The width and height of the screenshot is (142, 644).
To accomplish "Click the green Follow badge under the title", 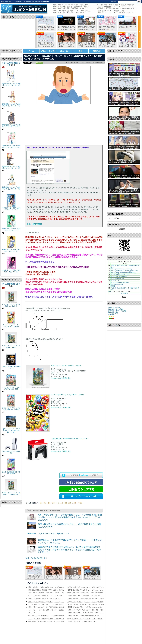I will coord(39,63).
